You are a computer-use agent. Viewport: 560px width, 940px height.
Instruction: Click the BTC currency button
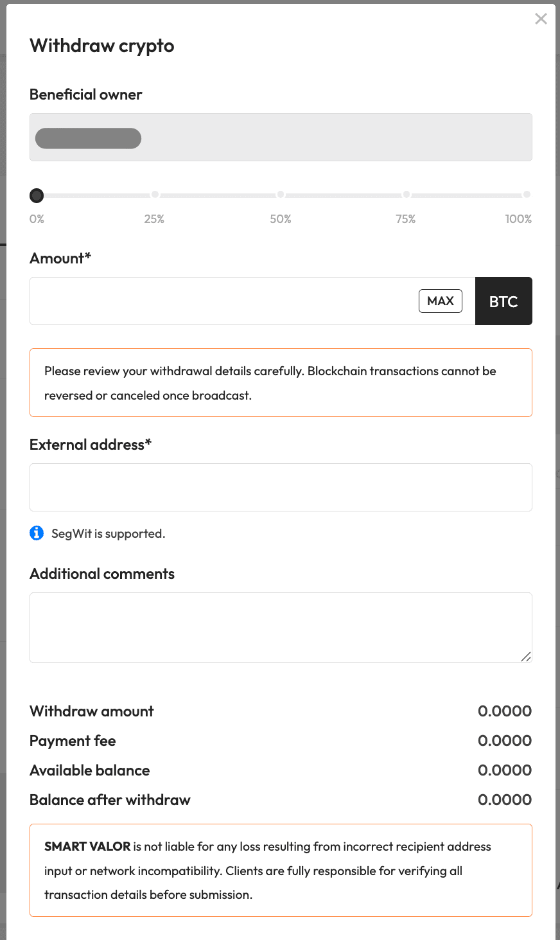tap(503, 301)
